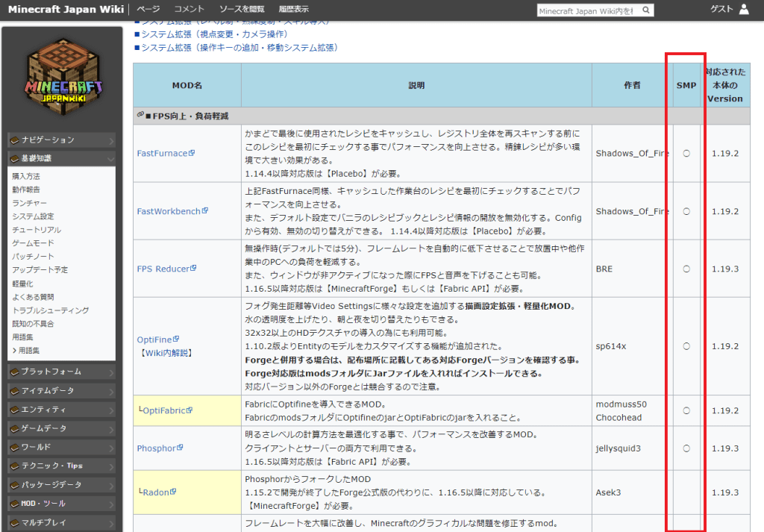Open the FastFurnace mod link
This screenshot has width=764, height=532.
point(162,153)
